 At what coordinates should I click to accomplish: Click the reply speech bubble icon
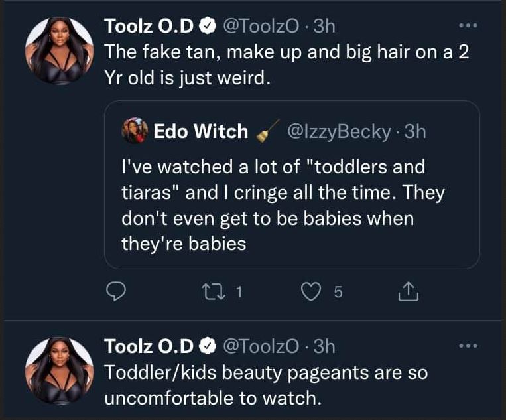tap(117, 291)
